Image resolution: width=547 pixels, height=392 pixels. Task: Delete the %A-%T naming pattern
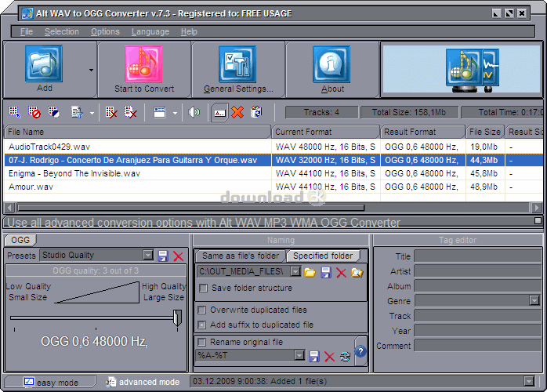[x=329, y=357]
